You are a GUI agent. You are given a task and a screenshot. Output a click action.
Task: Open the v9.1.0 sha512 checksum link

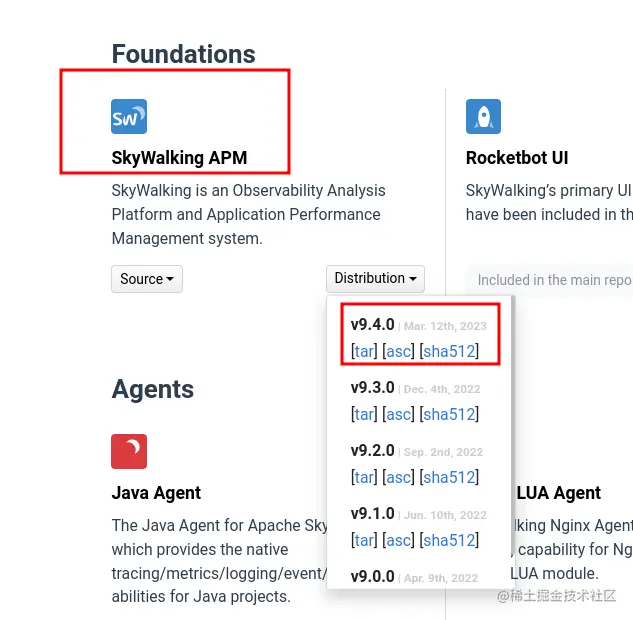coord(449,540)
